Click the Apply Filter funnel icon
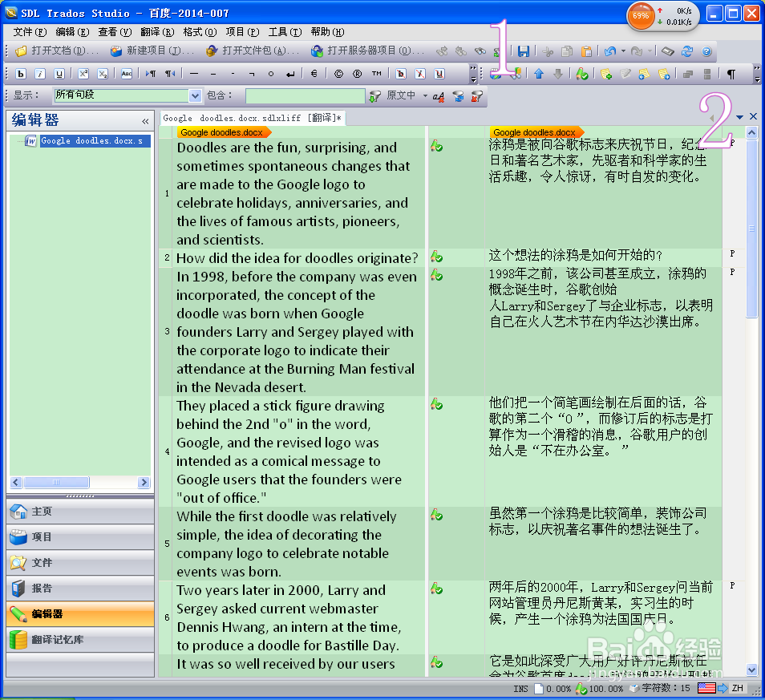This screenshot has height=700, width=765. (x=374, y=96)
